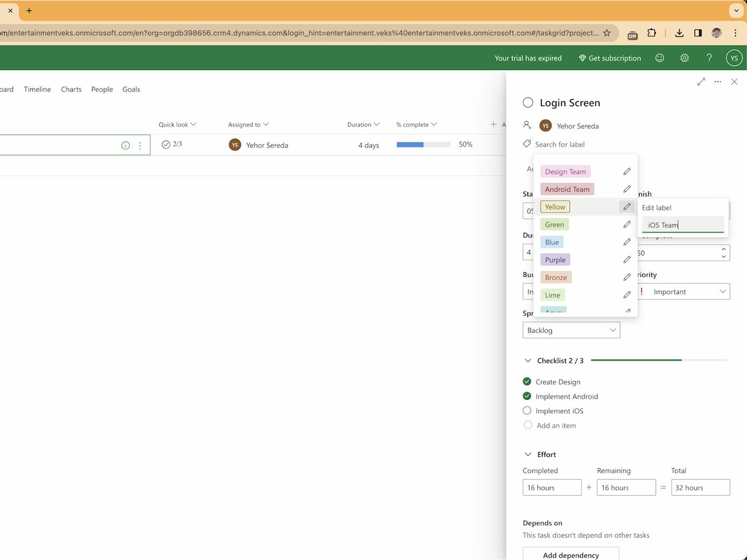747x560 pixels.
Task: Open the browser extensions puzzle icon
Action: point(651,33)
